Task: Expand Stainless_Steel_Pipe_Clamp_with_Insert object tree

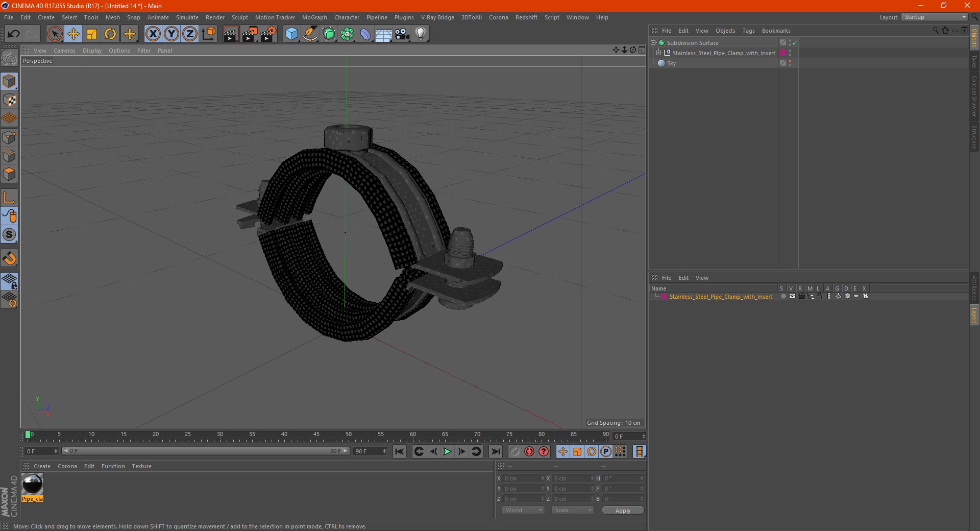Action: (658, 53)
